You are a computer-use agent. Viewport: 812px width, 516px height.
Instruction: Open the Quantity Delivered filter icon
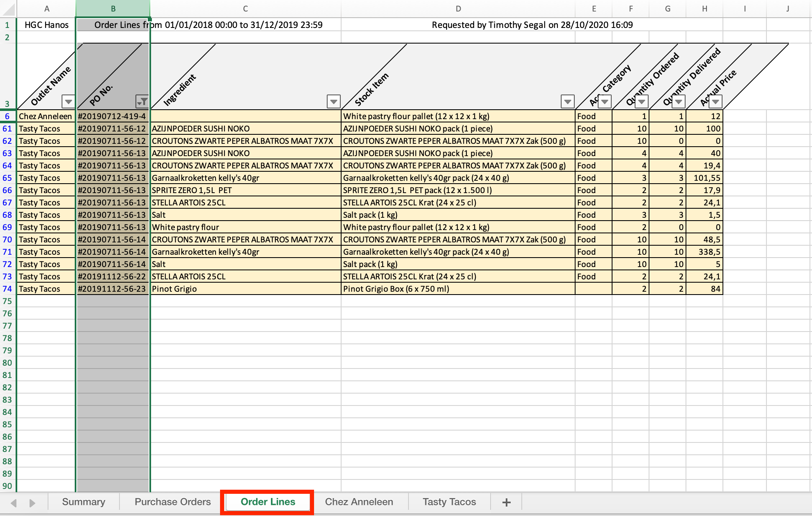click(678, 101)
